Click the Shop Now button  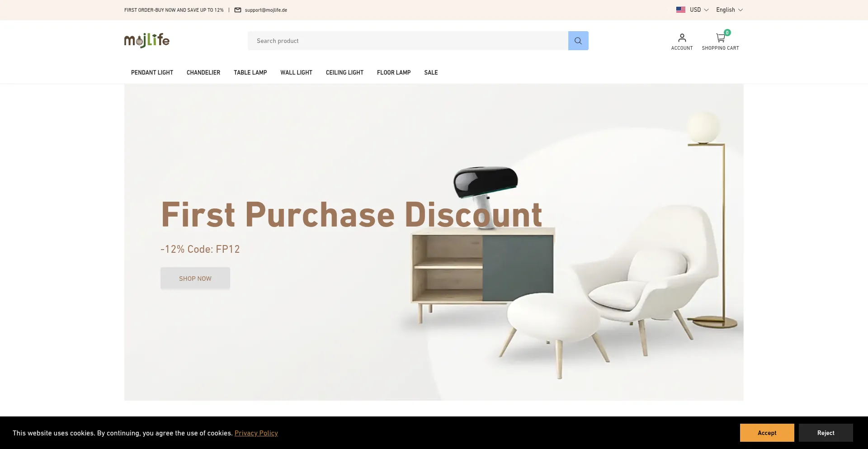(x=195, y=278)
